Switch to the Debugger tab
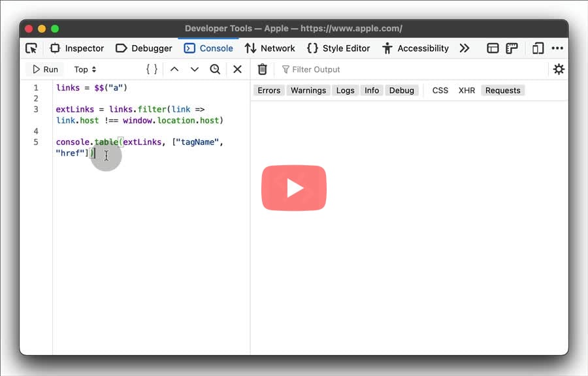Image resolution: width=588 pixels, height=376 pixels. click(144, 48)
